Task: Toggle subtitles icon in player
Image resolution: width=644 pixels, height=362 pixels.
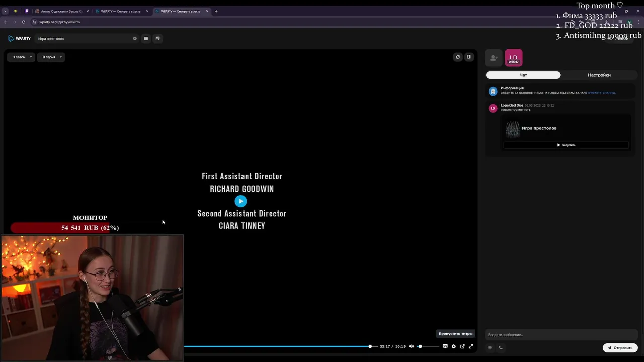Action: click(x=445, y=346)
